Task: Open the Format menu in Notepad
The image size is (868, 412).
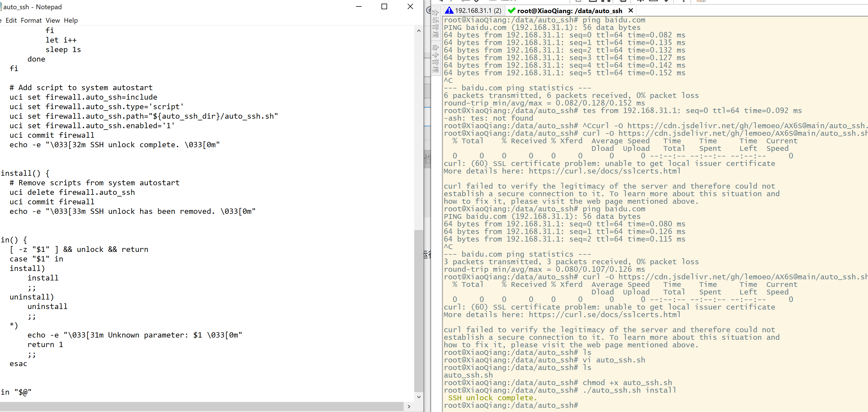Action: tap(31, 20)
